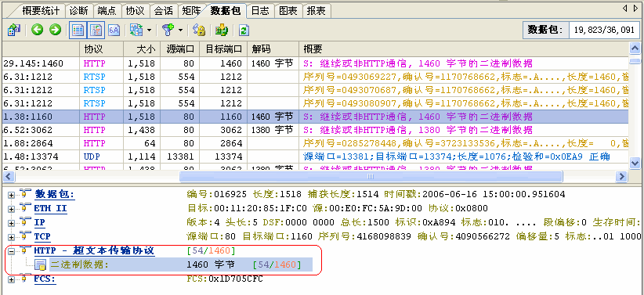The height and width of the screenshot is (295, 644).
Task: Switch to the 会话 tab
Action: (x=163, y=11)
